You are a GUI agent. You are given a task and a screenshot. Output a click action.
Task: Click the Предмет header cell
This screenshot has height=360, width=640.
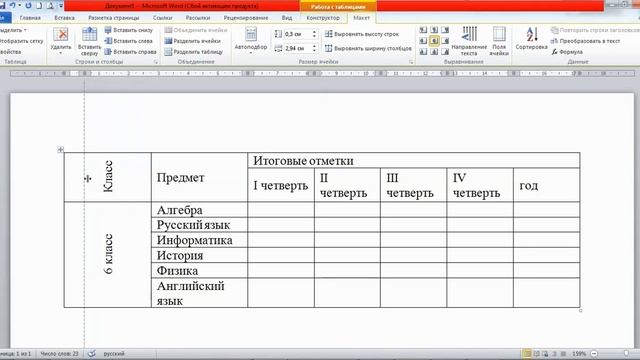pos(199,177)
